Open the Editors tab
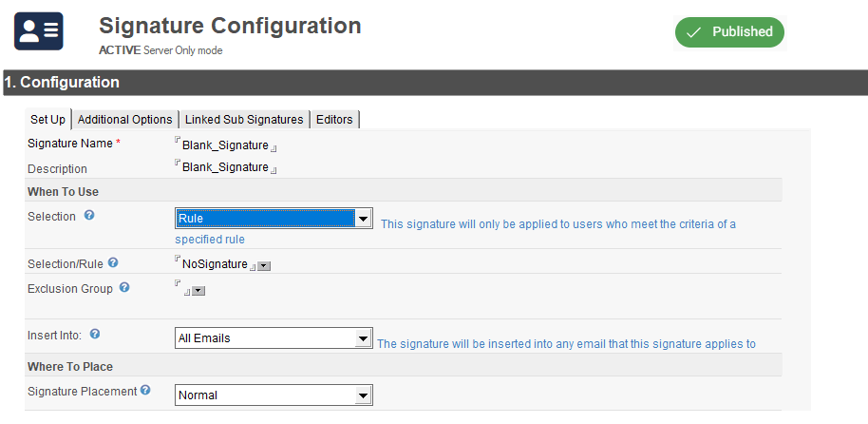Viewport: 868px width, 424px height. 334,119
